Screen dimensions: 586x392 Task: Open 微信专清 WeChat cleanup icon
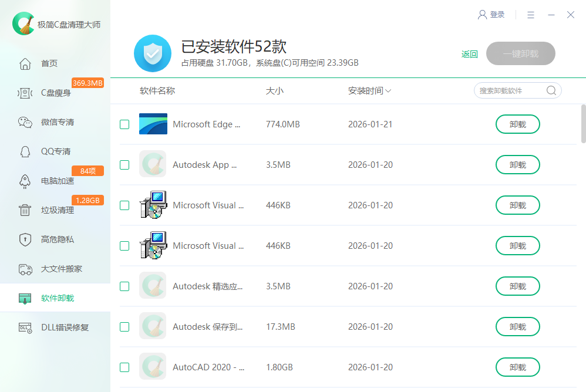pyautogui.click(x=25, y=121)
